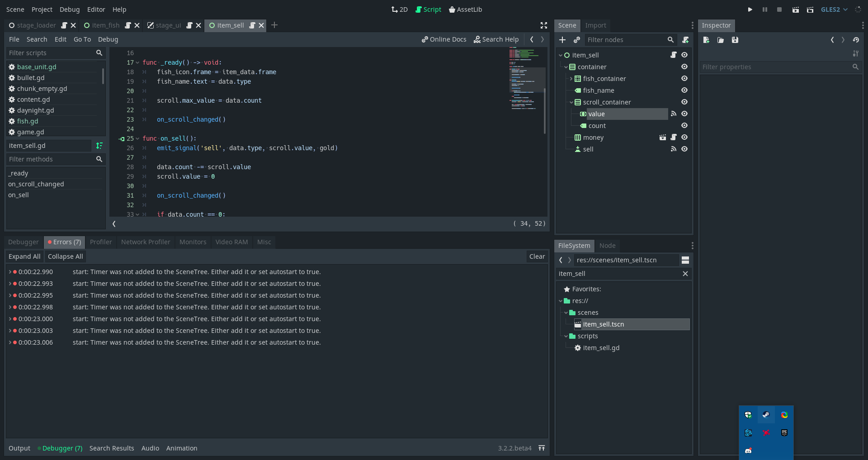The width and height of the screenshot is (868, 460).
Task: Click the New Inspector document icon
Action: pos(706,40)
